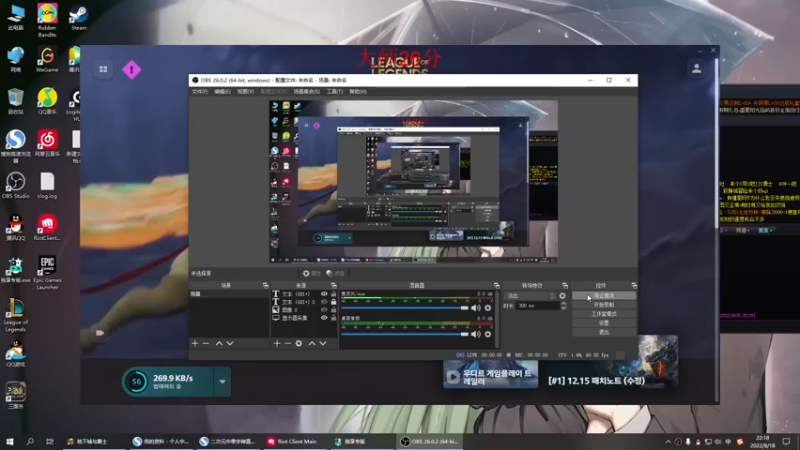
Task: Toggle lock on image source
Action: pos(334,310)
